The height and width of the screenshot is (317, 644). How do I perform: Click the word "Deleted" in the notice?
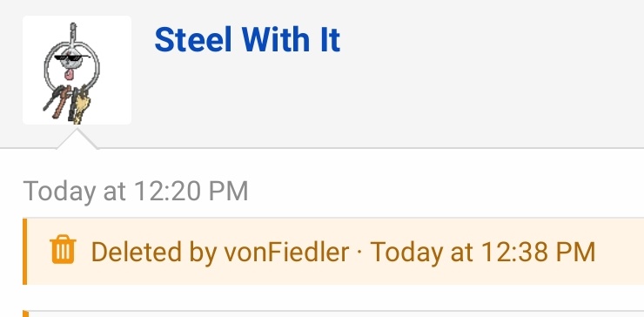click(136, 251)
